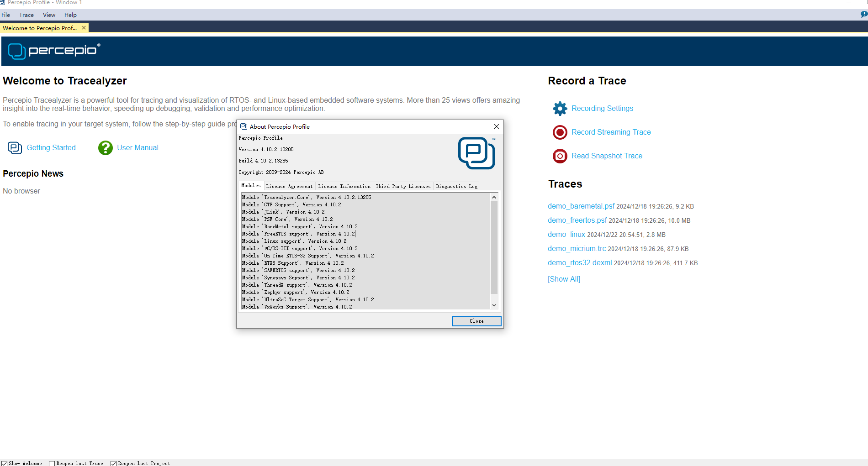The image size is (868, 466).
Task: Open demo_freertos.psf trace
Action: [577, 220]
